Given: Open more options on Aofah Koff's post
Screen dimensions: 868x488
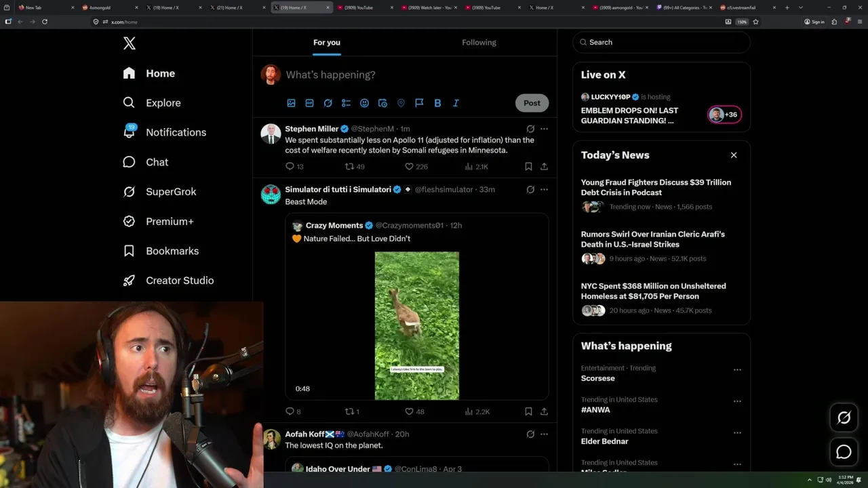Looking at the screenshot, I should pos(544,434).
